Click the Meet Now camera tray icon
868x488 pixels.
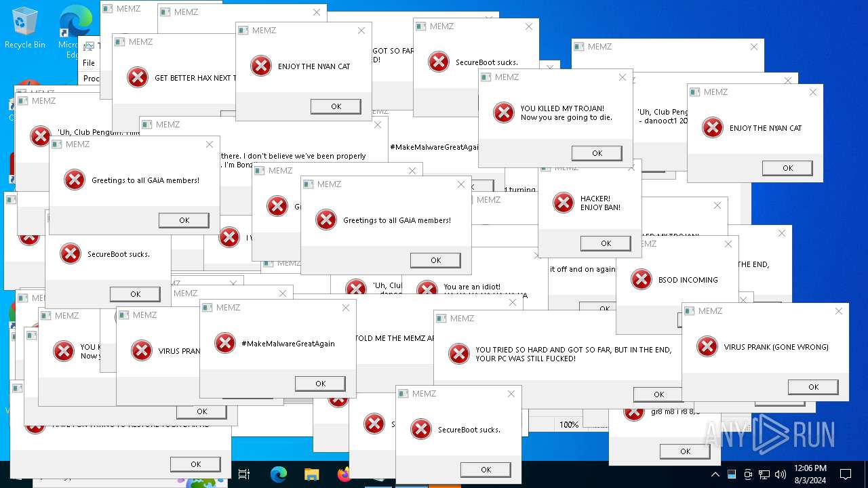pos(748,474)
